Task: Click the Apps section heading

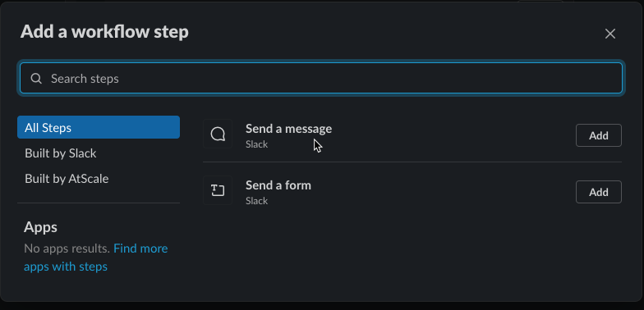Action: click(41, 226)
